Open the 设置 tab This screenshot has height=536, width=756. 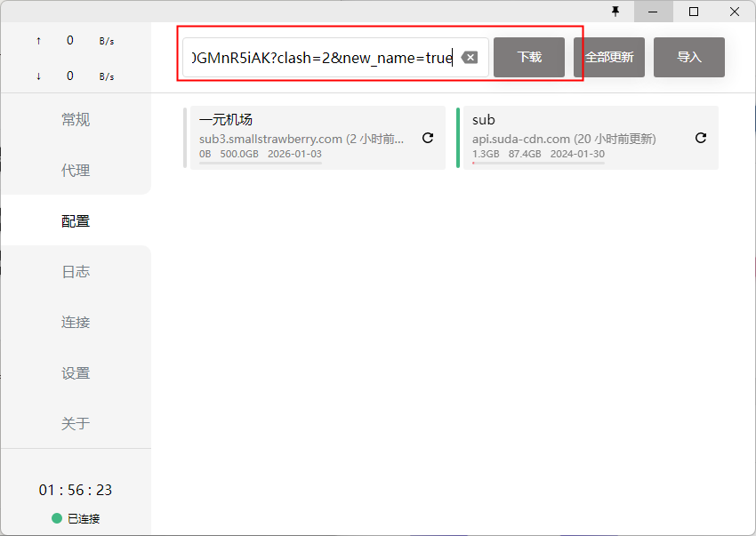[76, 373]
